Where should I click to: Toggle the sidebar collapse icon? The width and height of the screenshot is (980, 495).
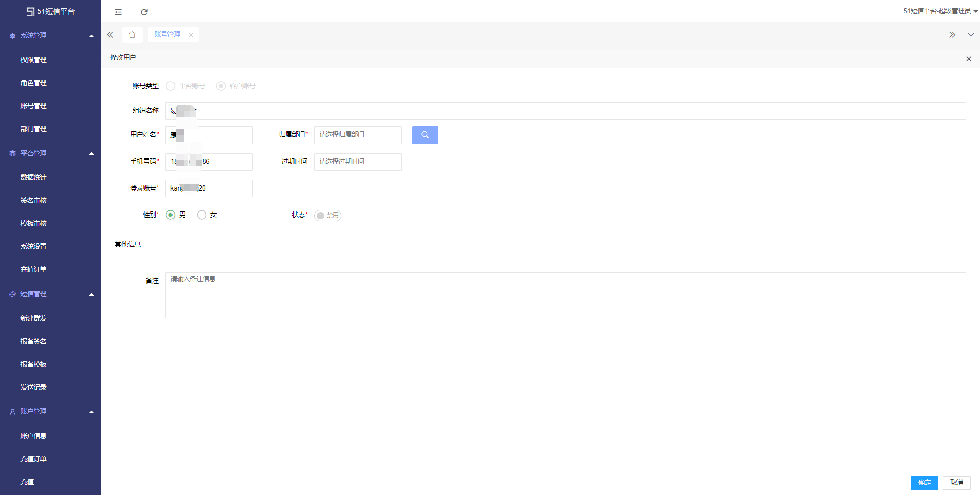(x=118, y=12)
